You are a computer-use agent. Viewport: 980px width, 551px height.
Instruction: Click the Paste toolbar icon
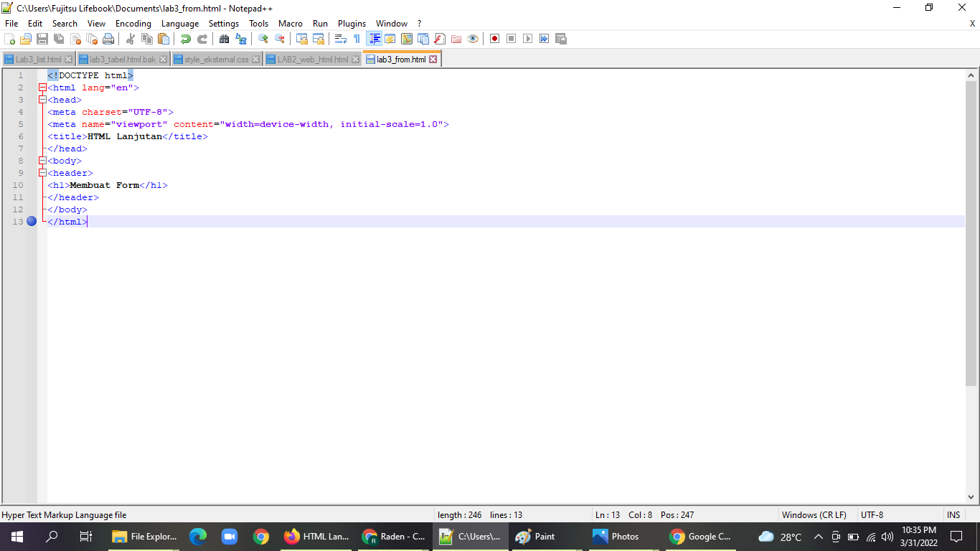(x=164, y=39)
